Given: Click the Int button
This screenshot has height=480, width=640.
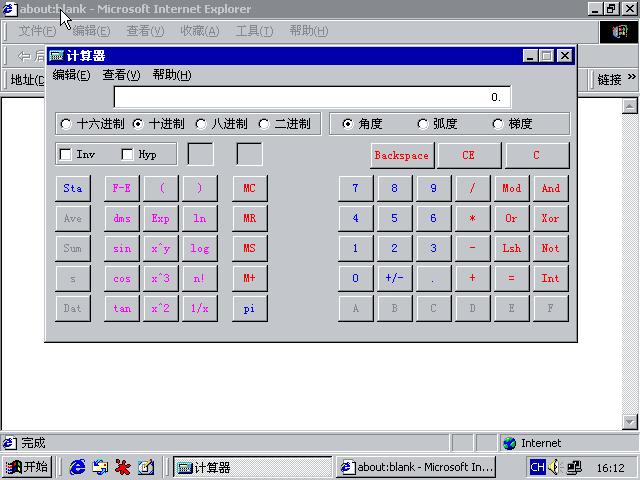Looking at the screenshot, I should click(x=551, y=278).
